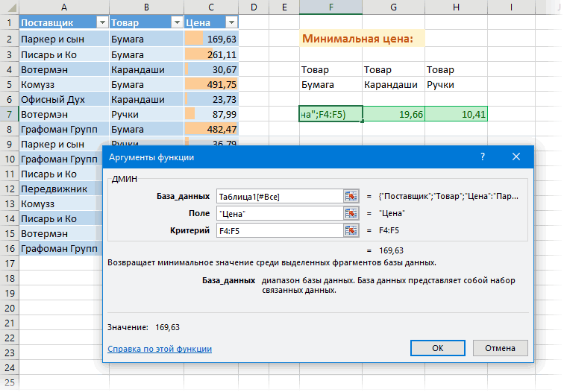Collapse dialog via База_данных range selector icon
The width and height of the screenshot is (564, 392).
(x=351, y=196)
